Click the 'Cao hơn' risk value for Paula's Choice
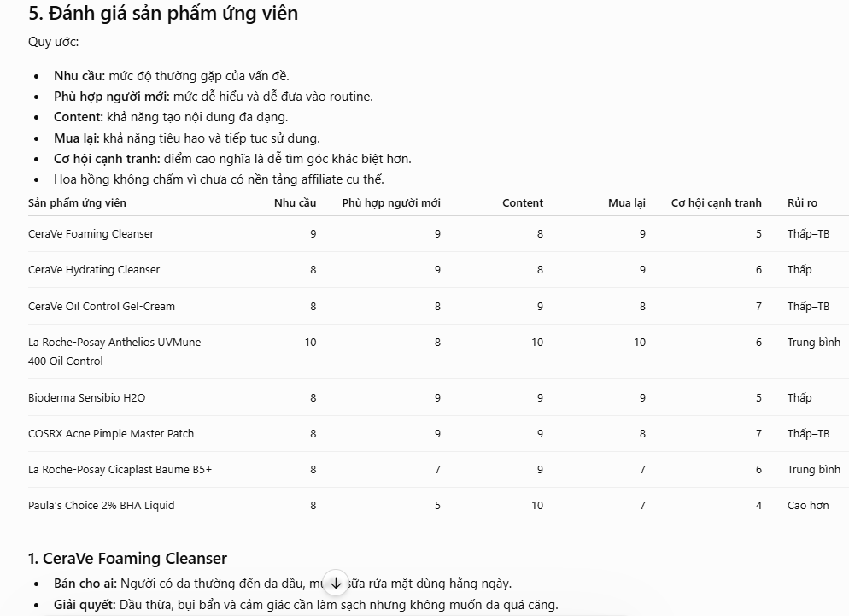Viewport: 849px width, 616px height. click(x=808, y=506)
